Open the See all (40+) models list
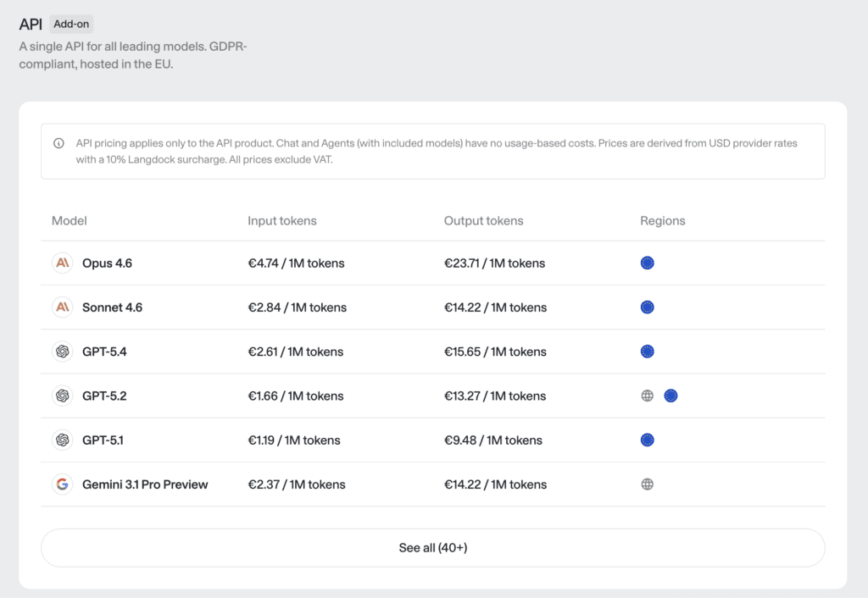Screen dimensions: 868x598 433,548
